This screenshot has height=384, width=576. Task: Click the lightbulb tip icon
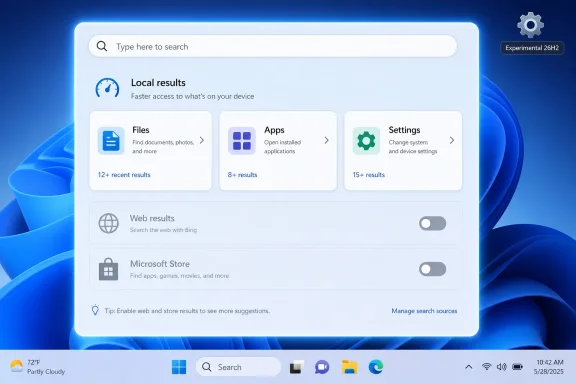[95, 310]
